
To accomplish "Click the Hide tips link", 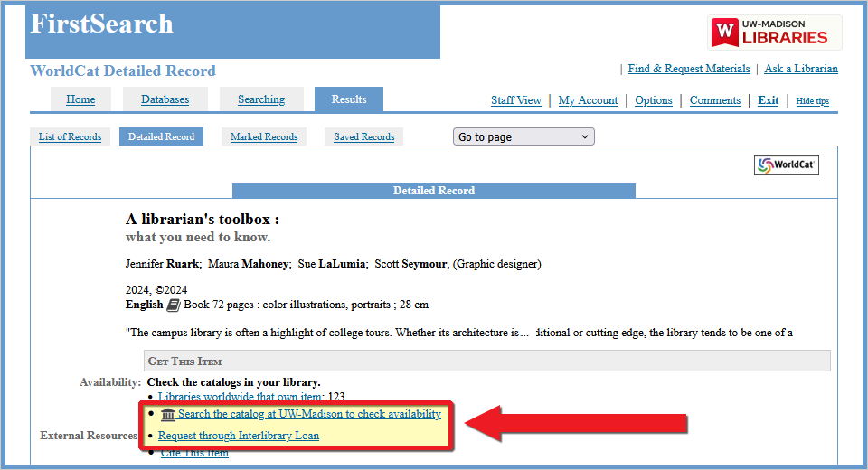I will click(813, 100).
